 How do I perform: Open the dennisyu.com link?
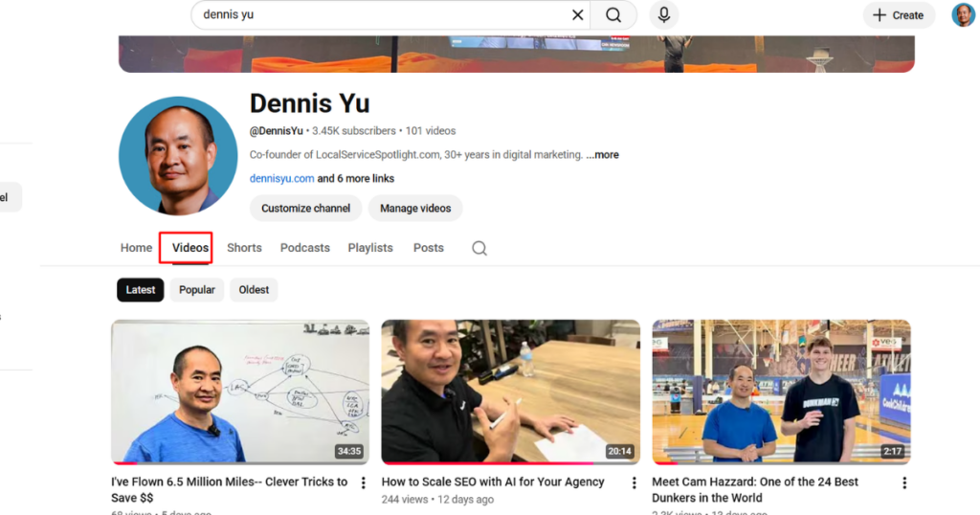tap(282, 179)
